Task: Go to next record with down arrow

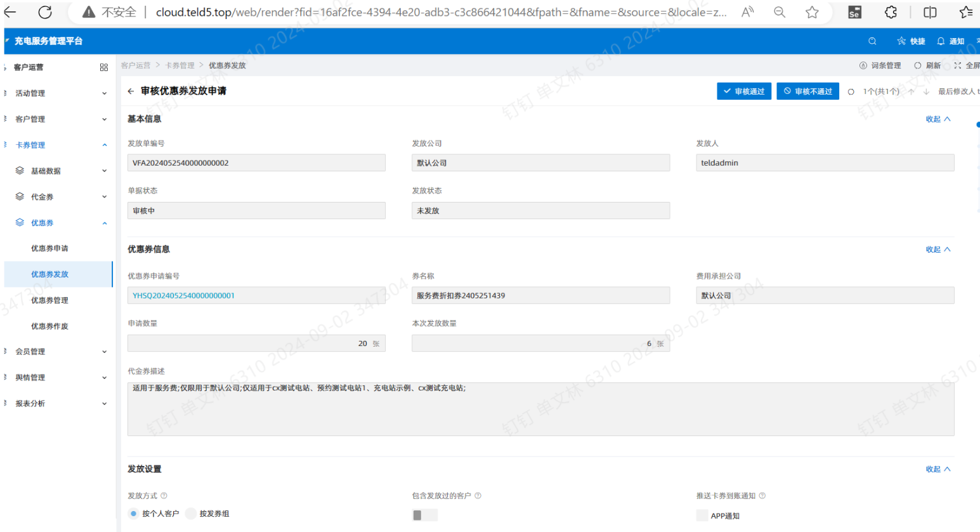Action: tap(926, 91)
